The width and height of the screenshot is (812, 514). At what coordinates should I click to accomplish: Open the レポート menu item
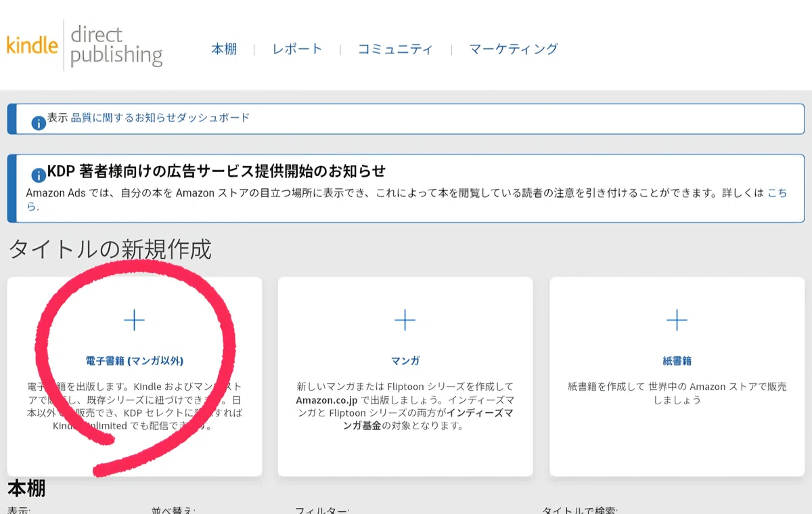pyautogui.click(x=297, y=49)
